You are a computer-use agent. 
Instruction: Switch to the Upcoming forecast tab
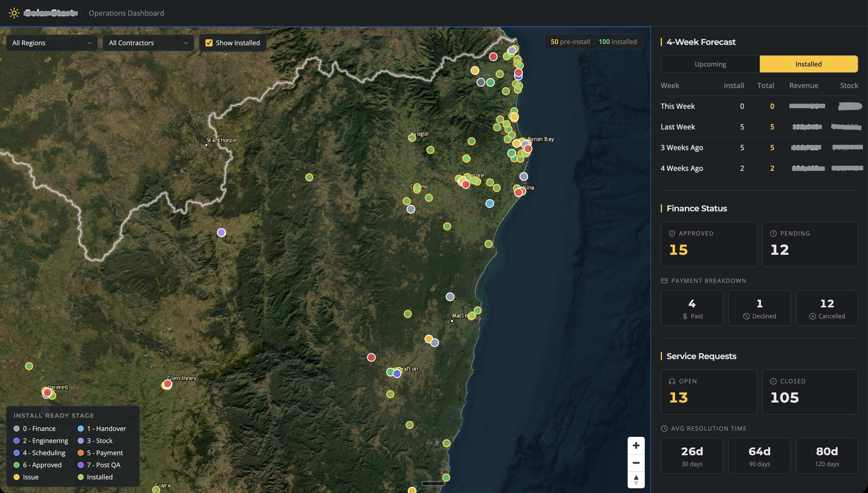(710, 64)
